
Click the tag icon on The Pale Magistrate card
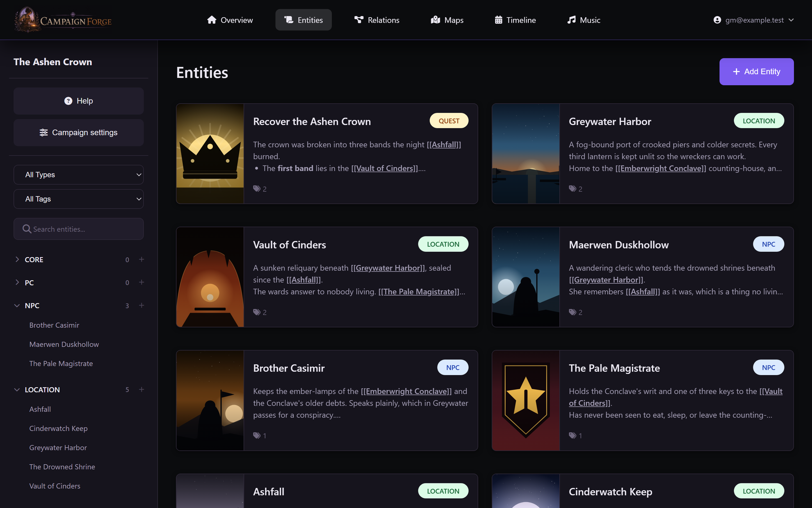click(x=572, y=435)
